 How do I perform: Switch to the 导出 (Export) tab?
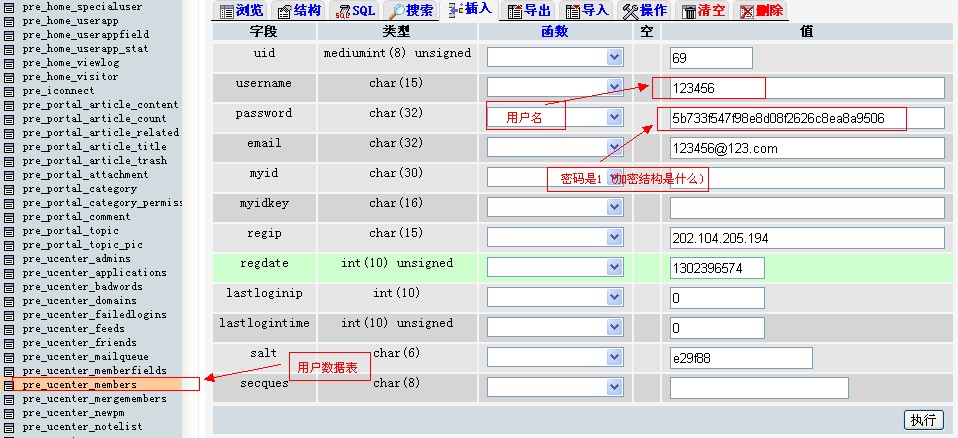point(529,10)
